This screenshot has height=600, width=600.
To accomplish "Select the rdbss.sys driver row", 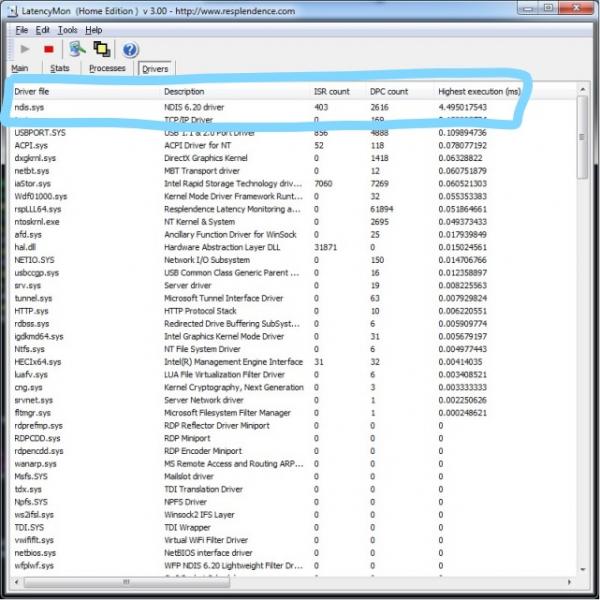I will click(293, 324).
